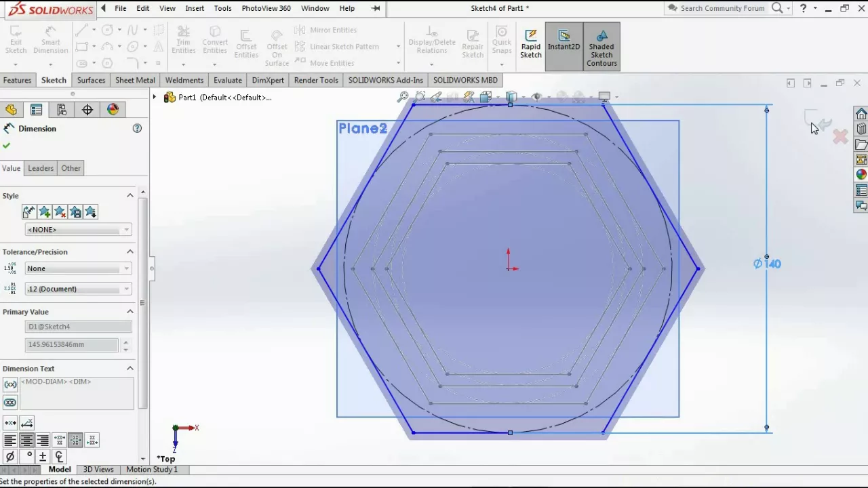The image size is (868, 488).
Task: Toggle Offset Text button
Action: (x=27, y=423)
